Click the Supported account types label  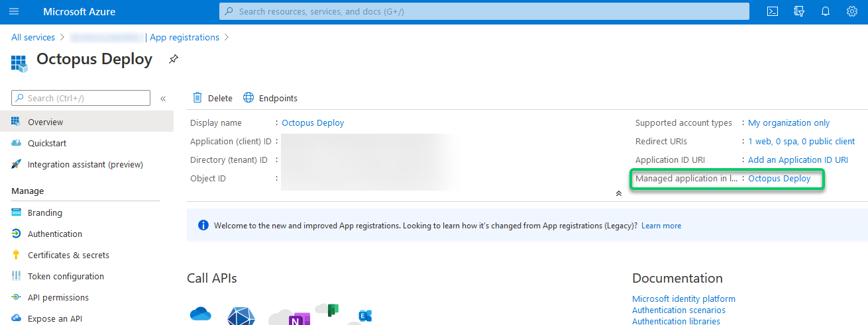684,122
